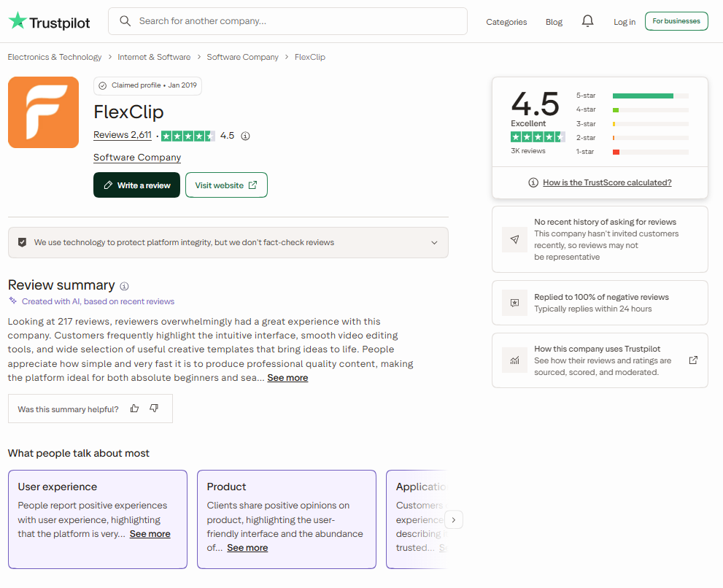Click the green star rating under Excellent
This screenshot has width=723, height=588.
point(538,137)
